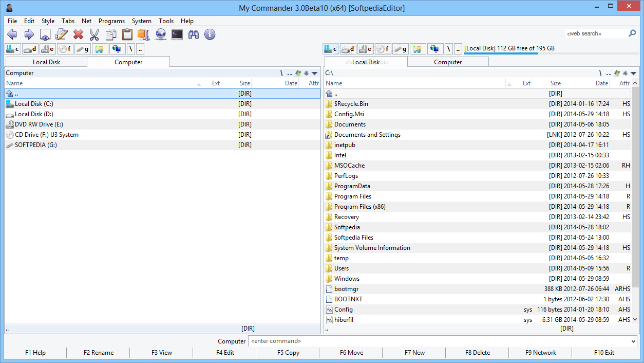This screenshot has width=644, height=363.
Task: Switch to Computer tab in right panel
Action: click(448, 62)
